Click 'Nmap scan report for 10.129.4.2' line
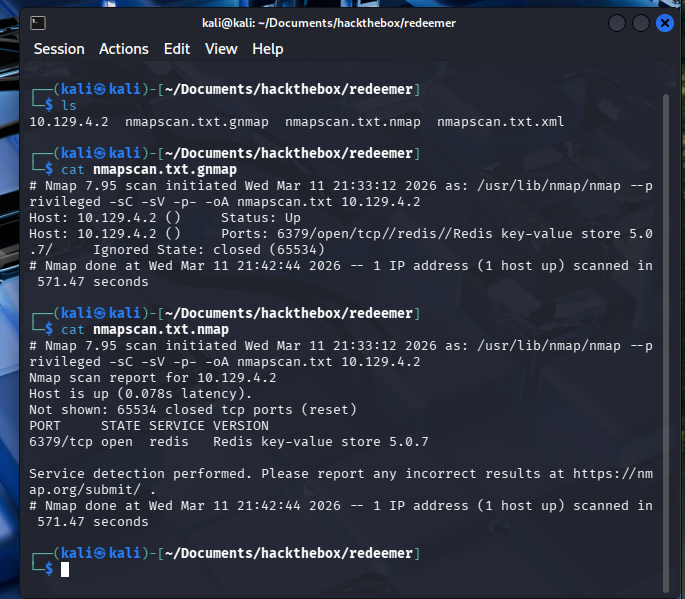This screenshot has width=685, height=599. 152,377
